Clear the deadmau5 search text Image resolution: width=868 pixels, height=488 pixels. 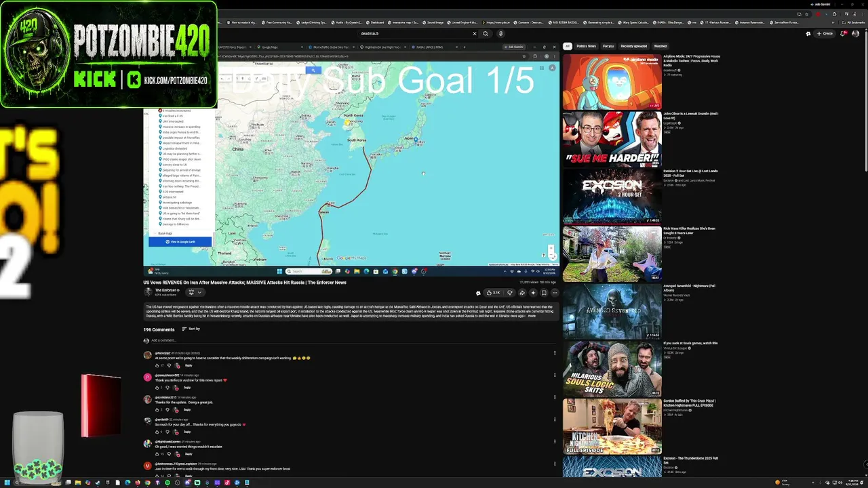click(x=475, y=33)
